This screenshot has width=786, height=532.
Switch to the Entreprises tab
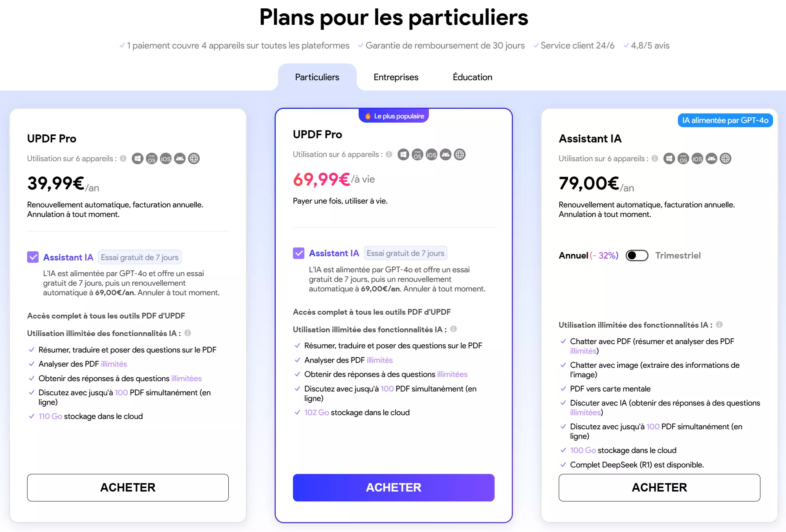point(396,77)
